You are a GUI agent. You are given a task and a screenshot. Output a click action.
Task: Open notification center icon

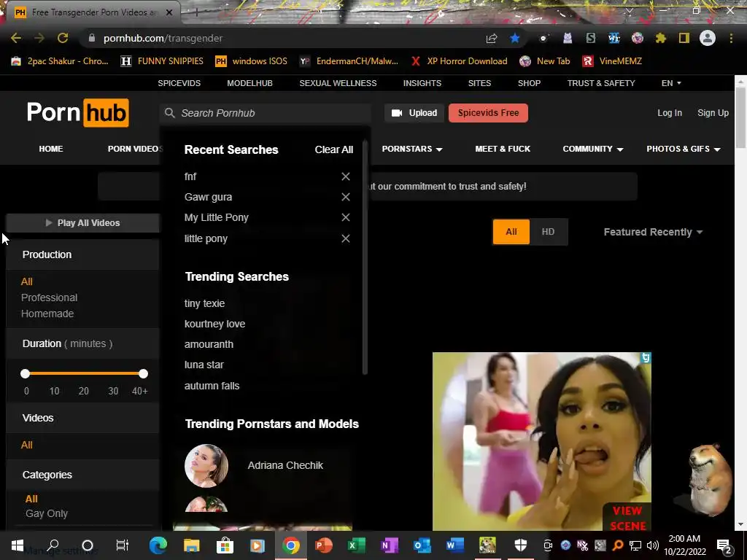click(724, 545)
